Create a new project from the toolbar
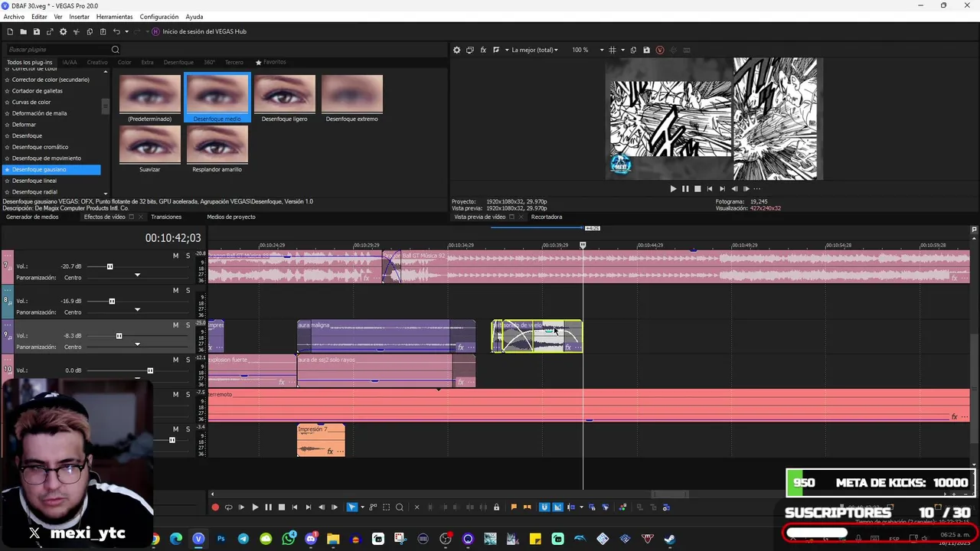 tap(10, 31)
